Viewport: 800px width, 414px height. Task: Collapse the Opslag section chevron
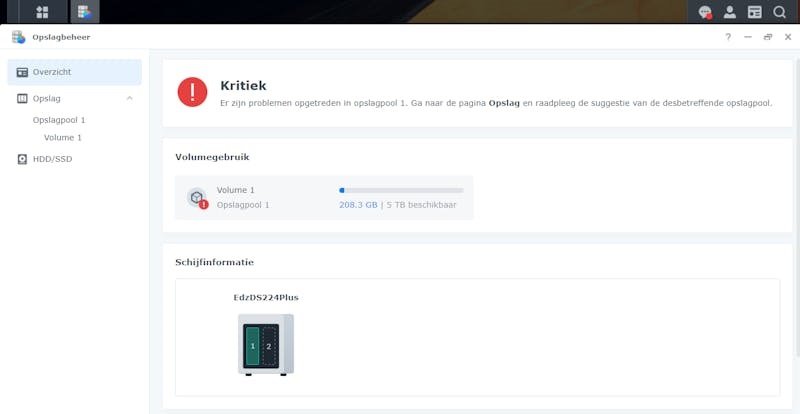[x=130, y=98]
